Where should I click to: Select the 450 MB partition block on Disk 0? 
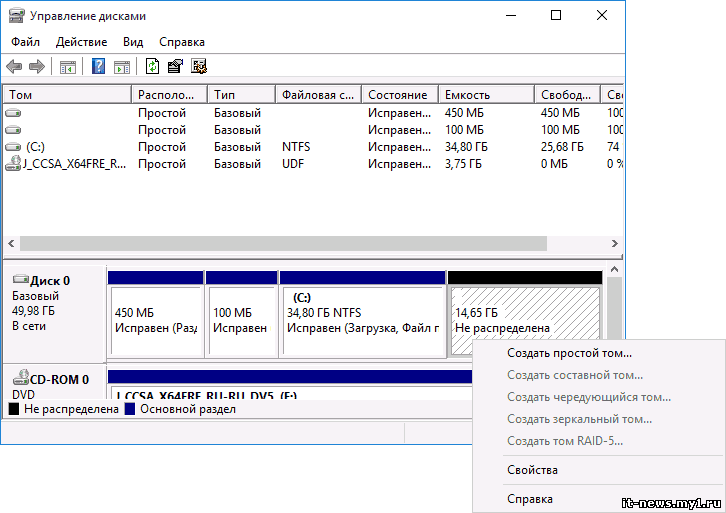coord(156,314)
